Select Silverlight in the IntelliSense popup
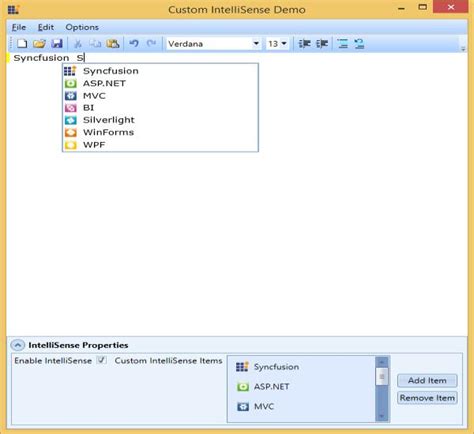 (160, 120)
